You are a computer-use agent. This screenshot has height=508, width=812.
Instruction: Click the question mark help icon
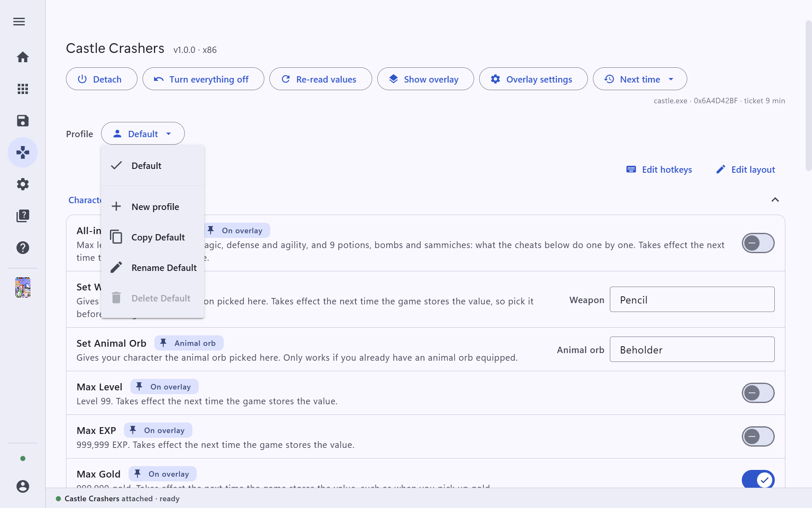coord(23,248)
